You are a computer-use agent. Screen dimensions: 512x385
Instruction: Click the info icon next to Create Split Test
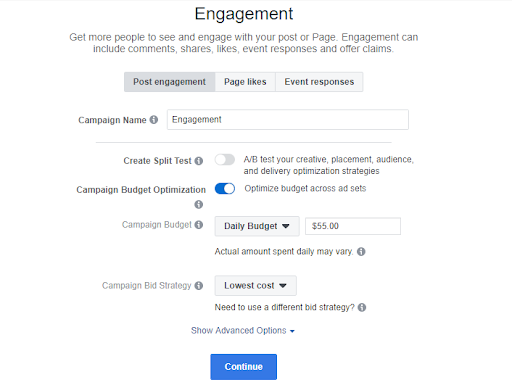coord(199,161)
